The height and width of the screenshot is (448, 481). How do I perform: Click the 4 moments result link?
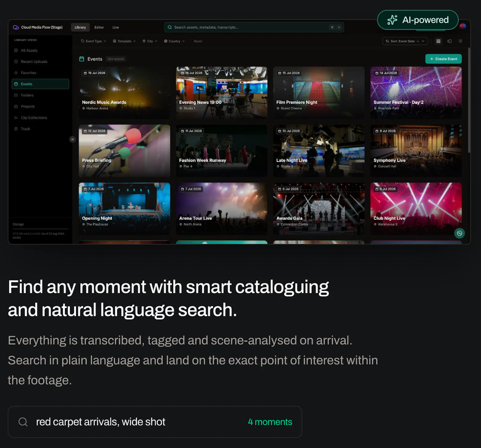tap(270, 422)
